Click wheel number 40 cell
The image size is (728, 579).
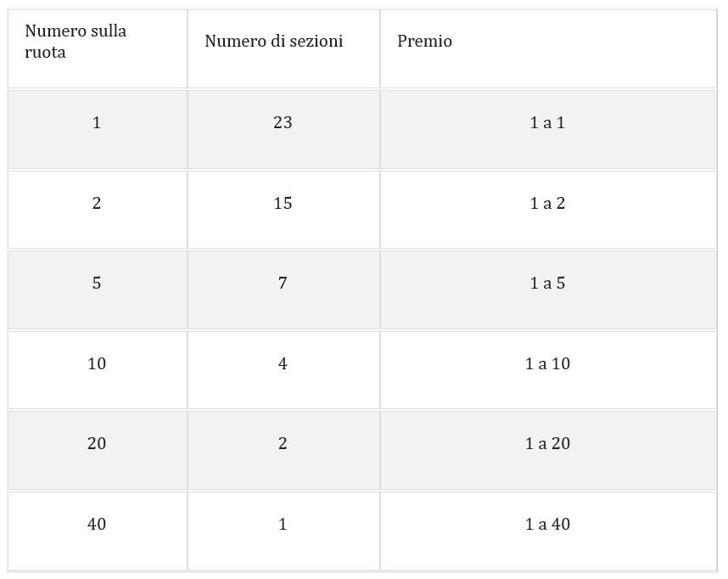coord(97,525)
